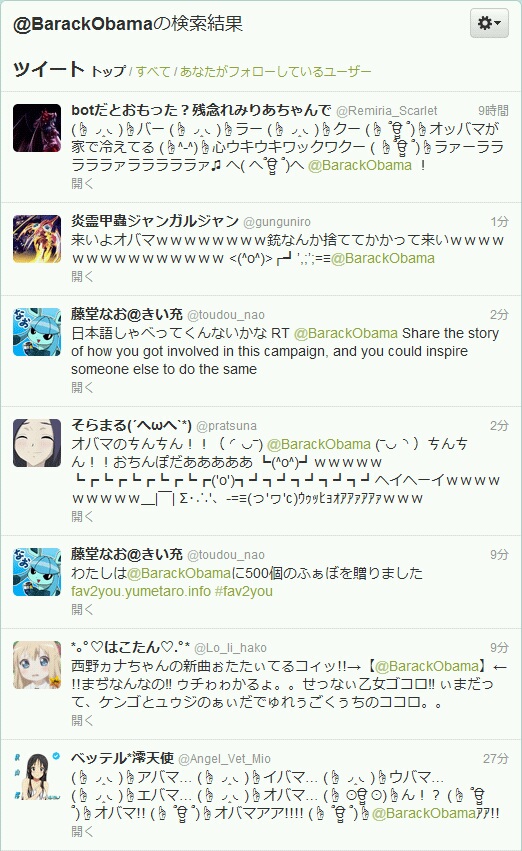Select the トップ tweets filter

(x=108, y=71)
